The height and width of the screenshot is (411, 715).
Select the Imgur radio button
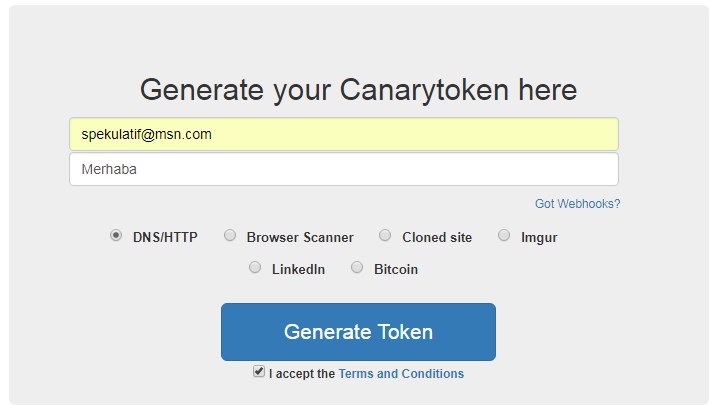click(x=504, y=236)
